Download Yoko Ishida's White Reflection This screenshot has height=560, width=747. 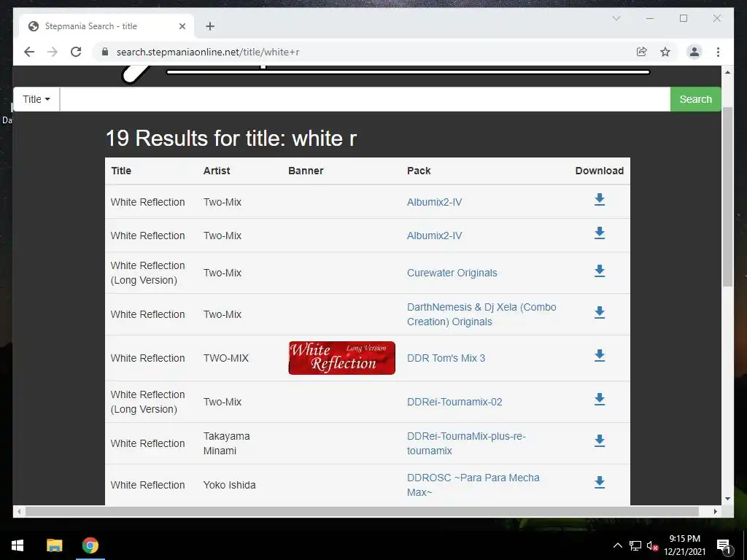pyautogui.click(x=600, y=483)
